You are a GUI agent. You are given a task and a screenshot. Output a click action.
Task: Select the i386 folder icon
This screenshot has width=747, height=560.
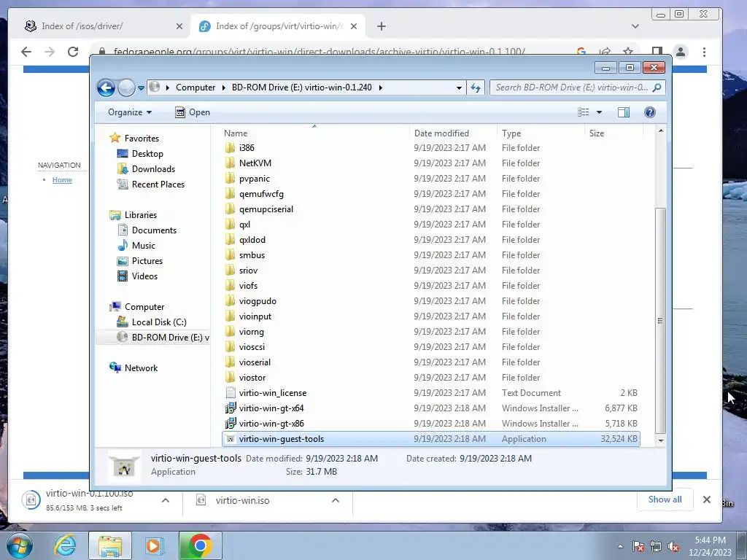(x=230, y=148)
